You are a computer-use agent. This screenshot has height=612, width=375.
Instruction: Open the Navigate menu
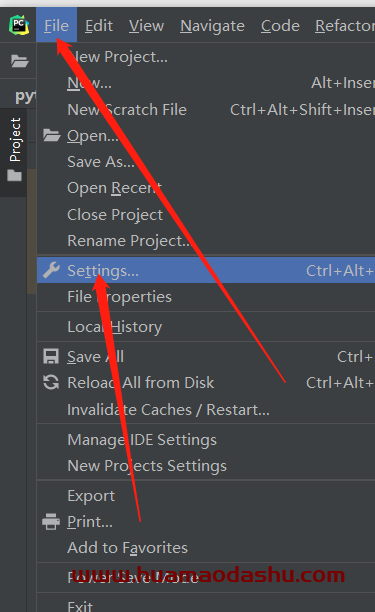pyautogui.click(x=212, y=26)
